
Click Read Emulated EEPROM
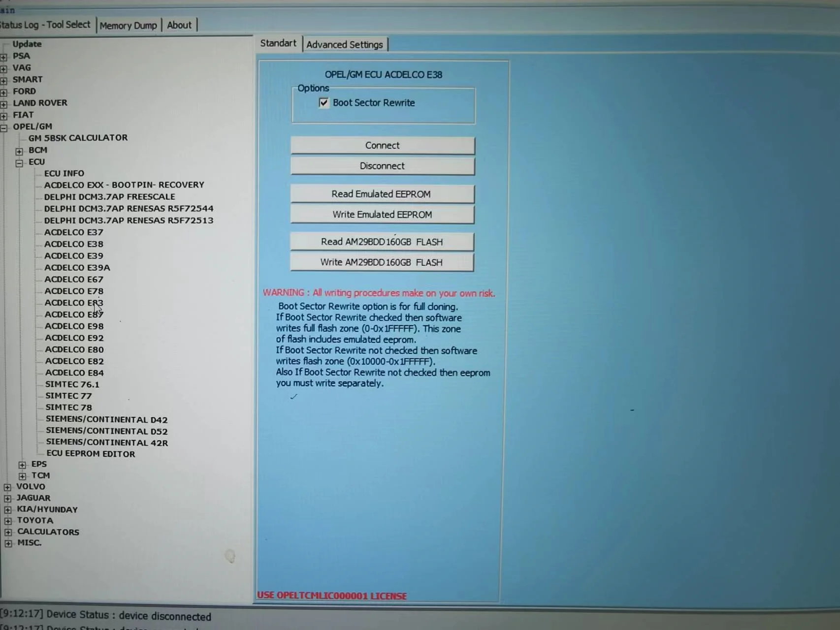(382, 193)
